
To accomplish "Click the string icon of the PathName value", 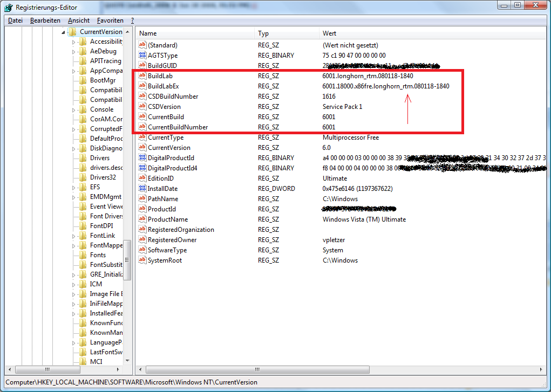I will (142, 198).
